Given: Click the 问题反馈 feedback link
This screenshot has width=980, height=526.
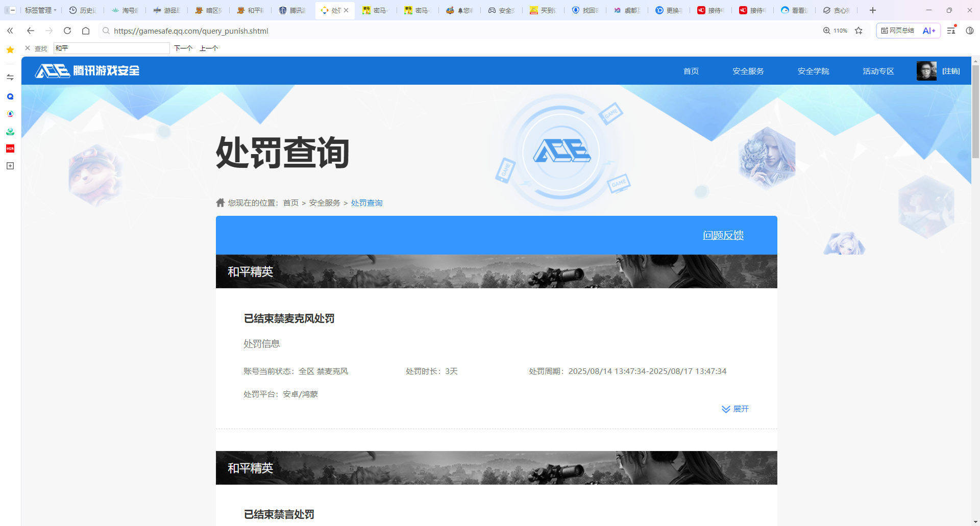Looking at the screenshot, I should [723, 235].
